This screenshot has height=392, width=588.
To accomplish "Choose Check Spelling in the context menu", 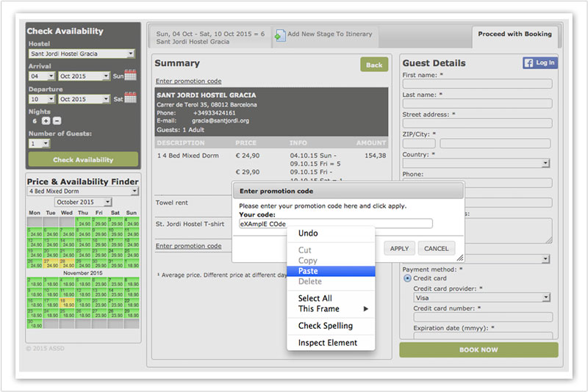I will (x=331, y=326).
